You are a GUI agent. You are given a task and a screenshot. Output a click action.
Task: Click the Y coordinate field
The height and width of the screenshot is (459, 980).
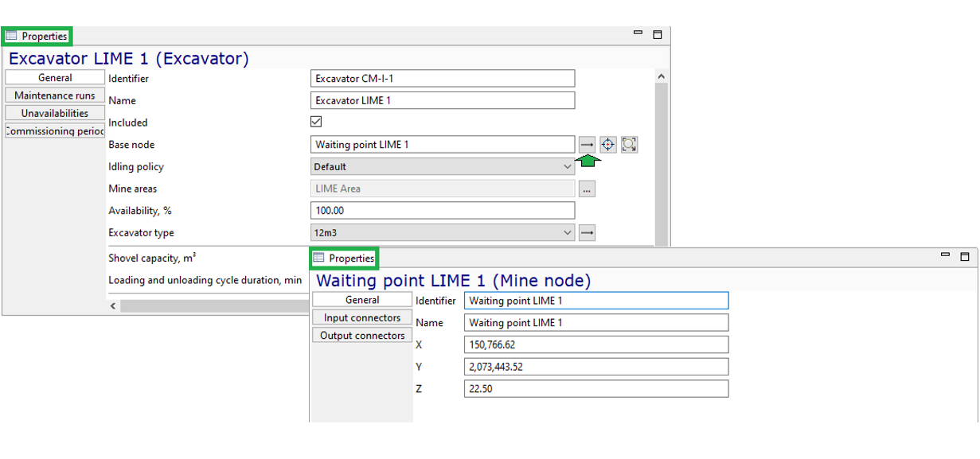click(x=596, y=367)
